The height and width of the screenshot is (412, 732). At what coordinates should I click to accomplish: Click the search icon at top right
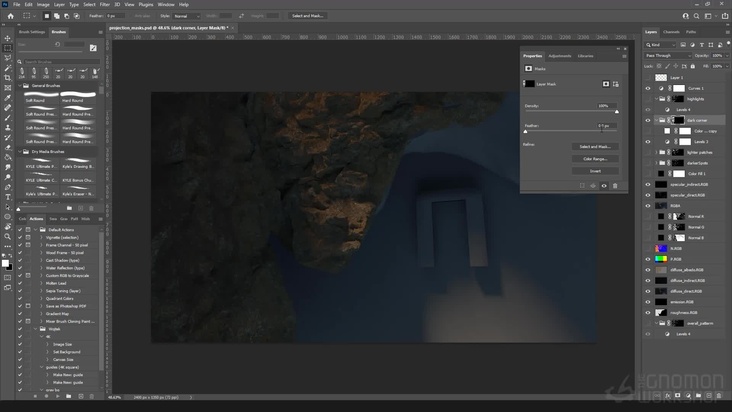point(697,16)
